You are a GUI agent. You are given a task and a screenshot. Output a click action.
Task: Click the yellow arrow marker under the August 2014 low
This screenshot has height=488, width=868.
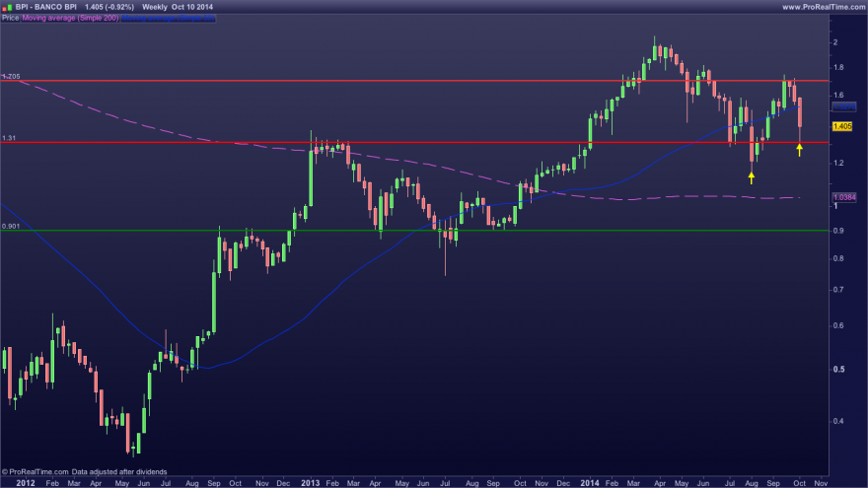coord(752,177)
